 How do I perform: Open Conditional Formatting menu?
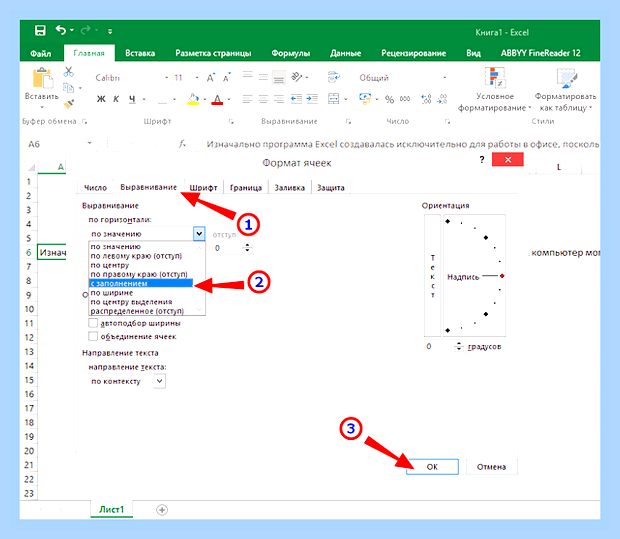(495, 90)
